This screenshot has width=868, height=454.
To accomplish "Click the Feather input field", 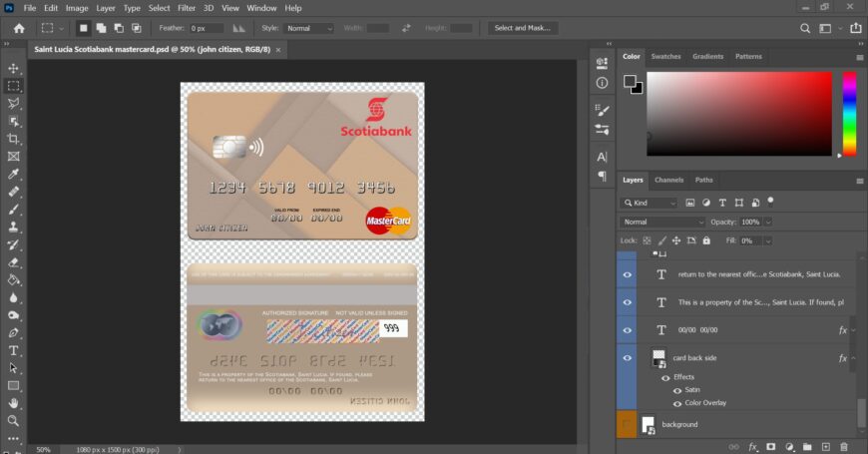I will 207,28.
